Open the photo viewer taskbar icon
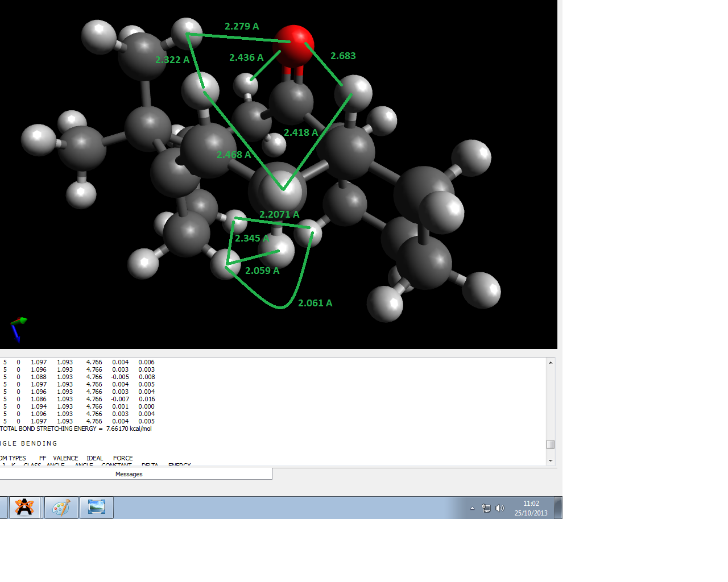Viewport: 728px width, 582px height. (97, 507)
